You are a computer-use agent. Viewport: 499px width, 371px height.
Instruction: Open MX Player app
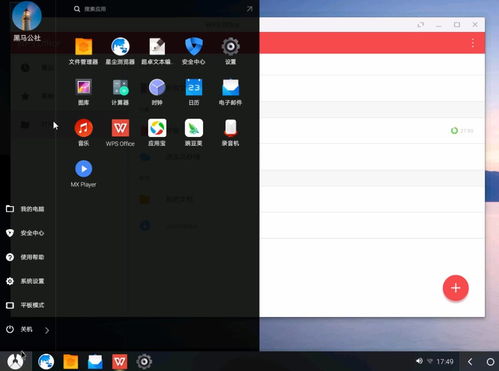[x=83, y=173]
